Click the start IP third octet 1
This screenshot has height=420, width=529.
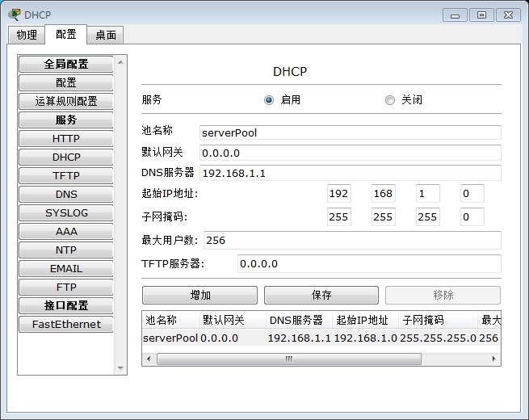click(428, 193)
